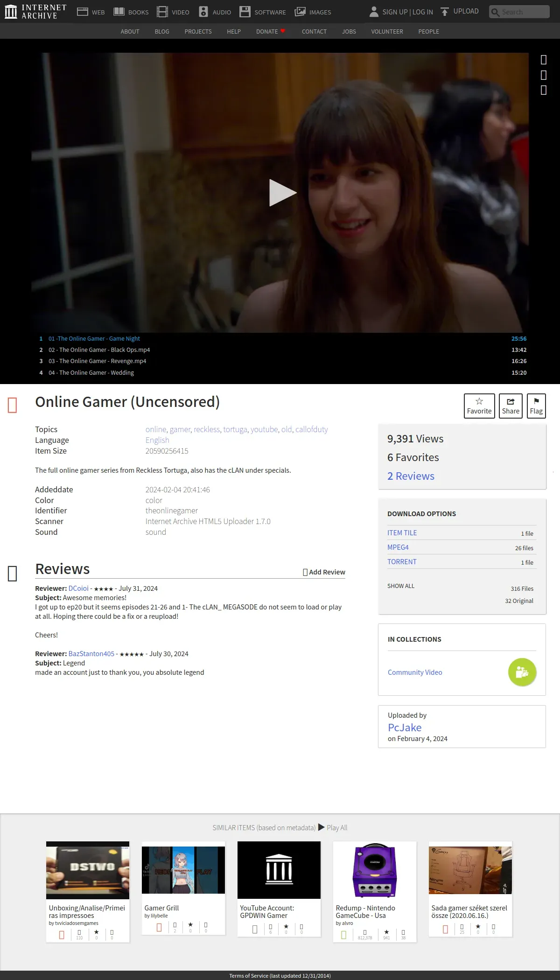Click Play All triangle in similar items
The width and height of the screenshot is (560, 980).
pos(322,827)
